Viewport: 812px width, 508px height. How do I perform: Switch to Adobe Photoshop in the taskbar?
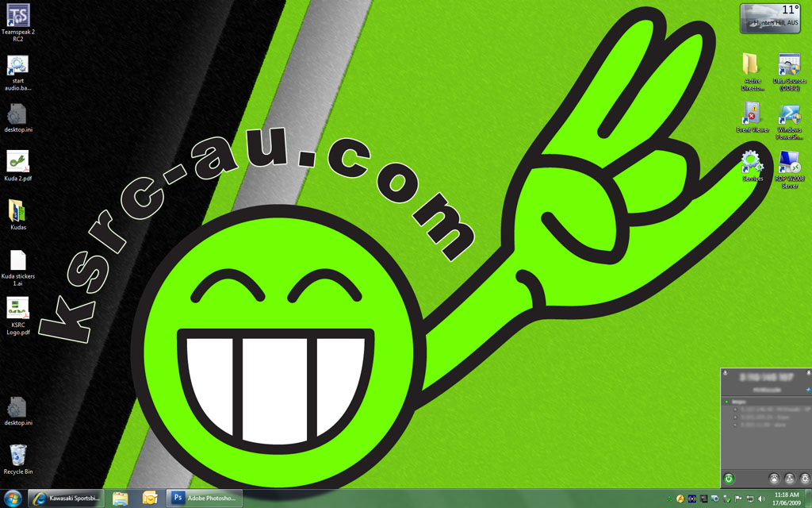point(205,498)
